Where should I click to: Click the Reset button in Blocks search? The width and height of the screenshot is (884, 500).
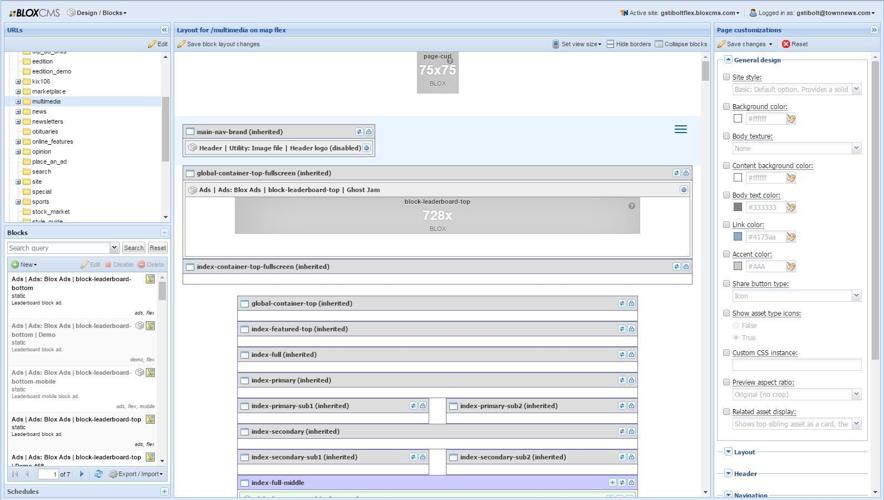coord(157,248)
